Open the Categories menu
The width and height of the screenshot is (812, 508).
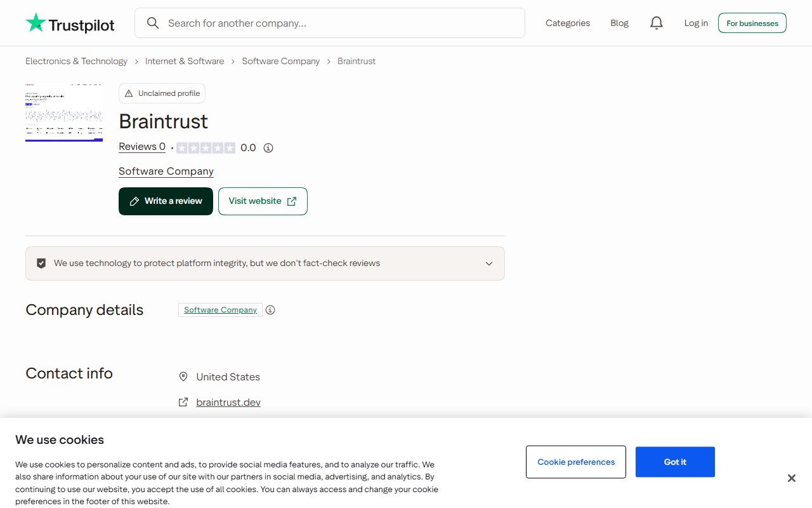(x=568, y=23)
